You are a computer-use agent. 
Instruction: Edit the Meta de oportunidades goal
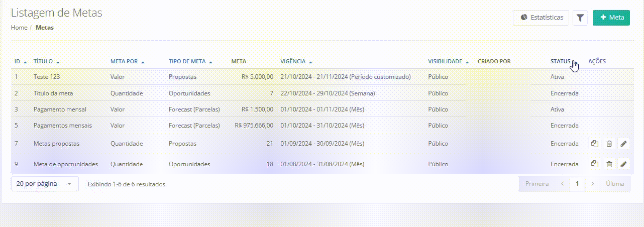point(623,164)
